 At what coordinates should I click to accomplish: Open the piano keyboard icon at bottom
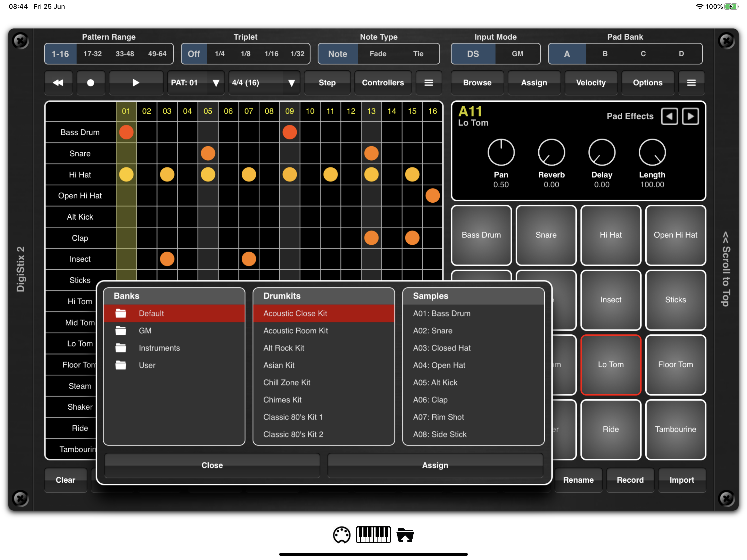coord(373,535)
